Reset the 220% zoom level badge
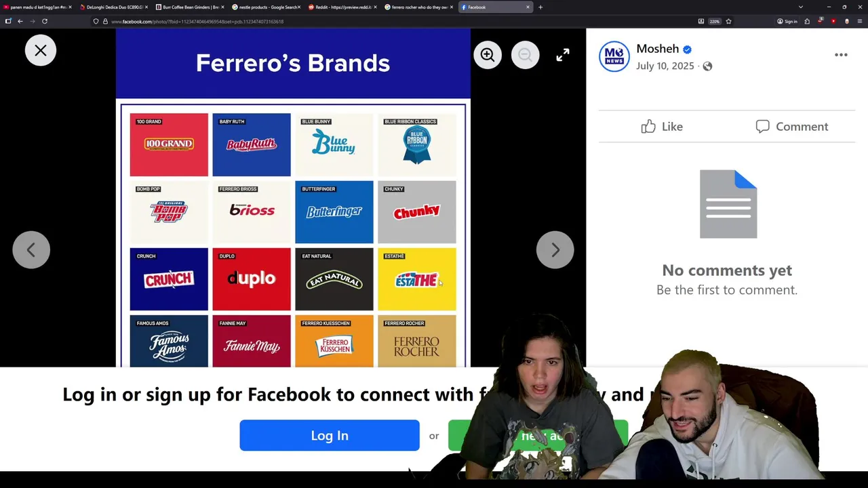 tap(714, 21)
